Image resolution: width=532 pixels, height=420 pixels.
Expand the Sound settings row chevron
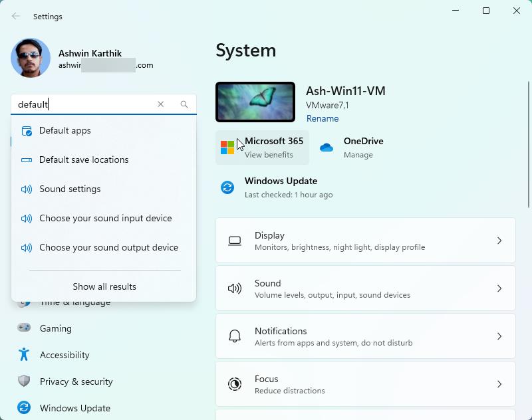500,288
